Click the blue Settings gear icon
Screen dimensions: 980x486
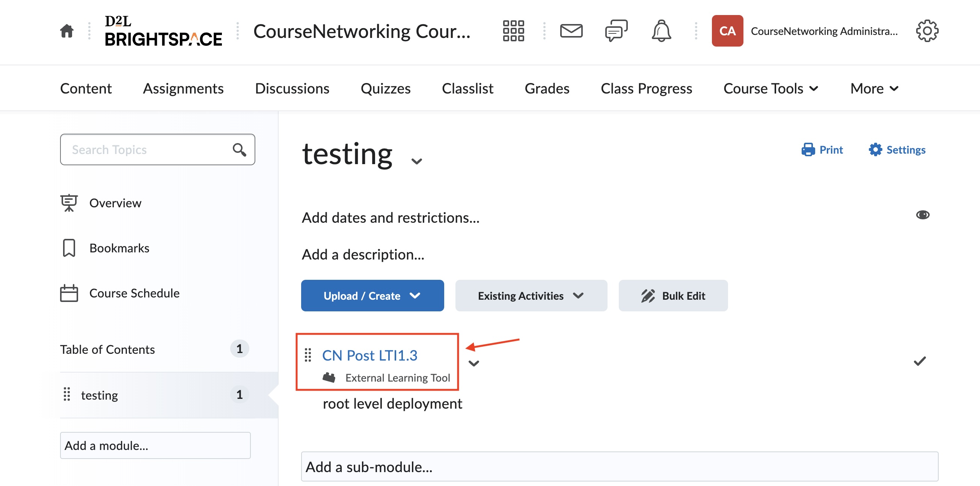coord(875,149)
